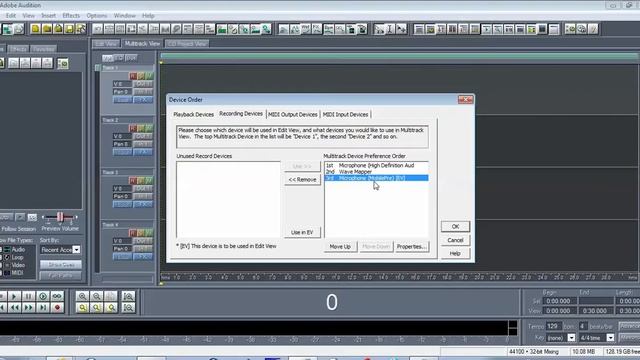Viewport: 640px width, 360px height.
Task: Pause playback in the transport controls
Action: 29,296
